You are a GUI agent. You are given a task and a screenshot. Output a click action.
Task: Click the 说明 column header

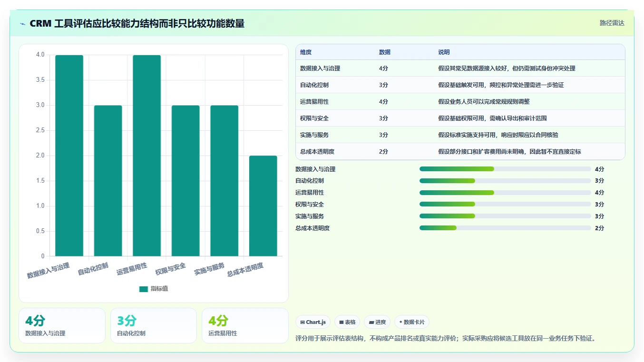coord(444,52)
